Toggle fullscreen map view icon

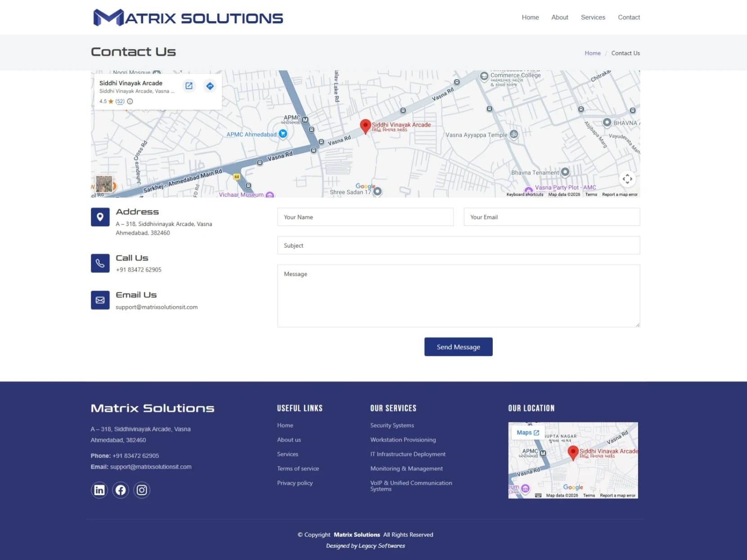coord(627,179)
